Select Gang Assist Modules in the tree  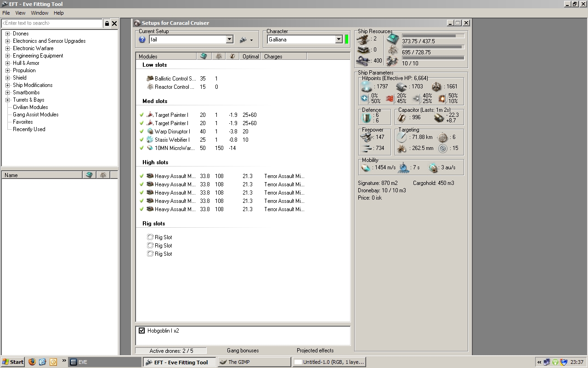click(x=35, y=115)
